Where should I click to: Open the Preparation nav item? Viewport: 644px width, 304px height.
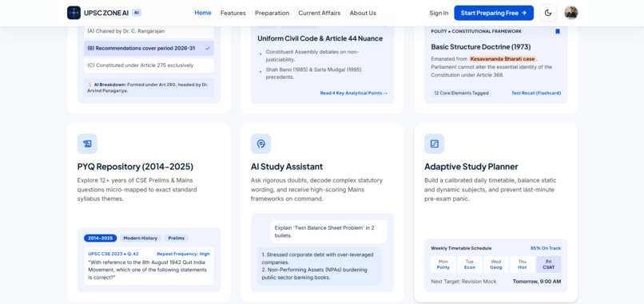[x=272, y=13]
